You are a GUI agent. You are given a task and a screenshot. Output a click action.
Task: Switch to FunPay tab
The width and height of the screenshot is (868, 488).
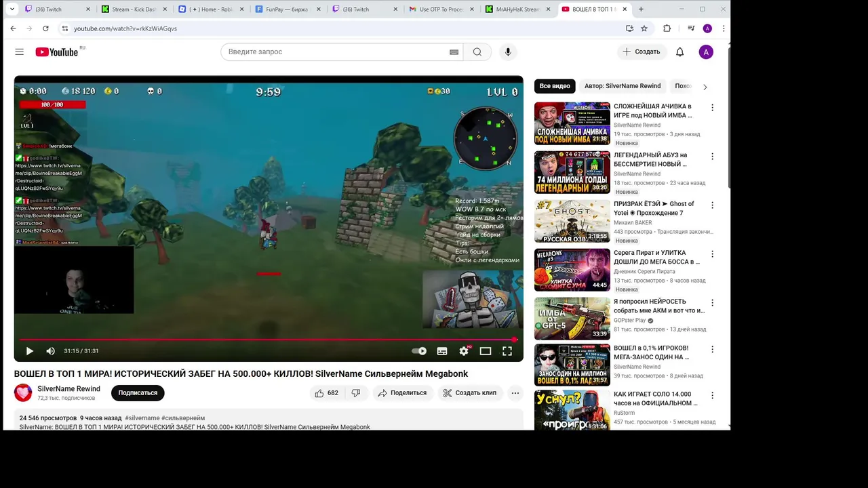288,9
